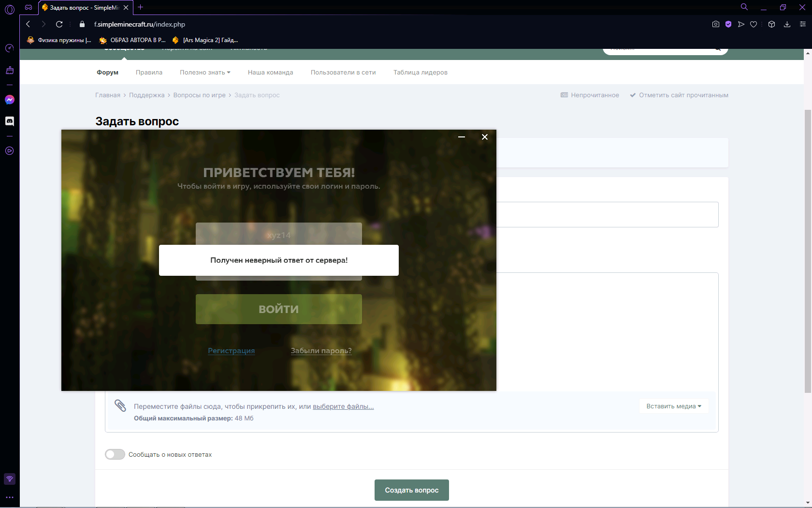
Task: Click the 'Создать вопрос' button
Action: click(412, 490)
